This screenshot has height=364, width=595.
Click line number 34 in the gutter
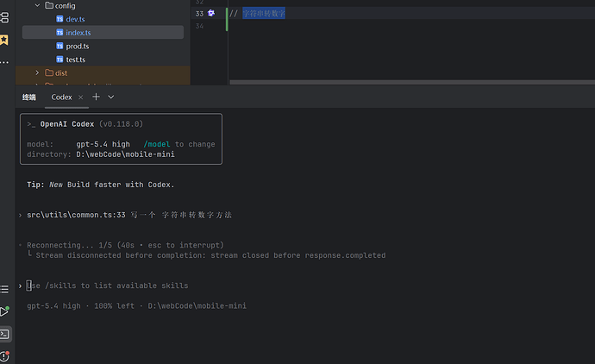tap(199, 26)
